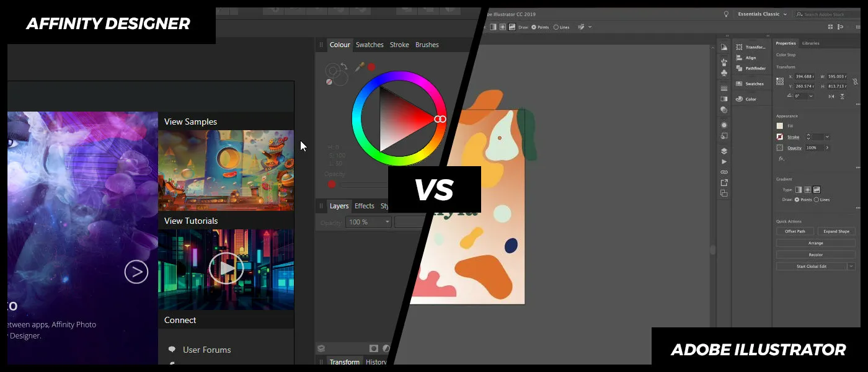
Task: Click the Recolor button
Action: click(x=815, y=254)
